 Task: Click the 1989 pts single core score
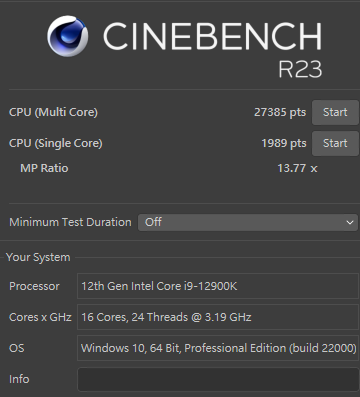284,143
